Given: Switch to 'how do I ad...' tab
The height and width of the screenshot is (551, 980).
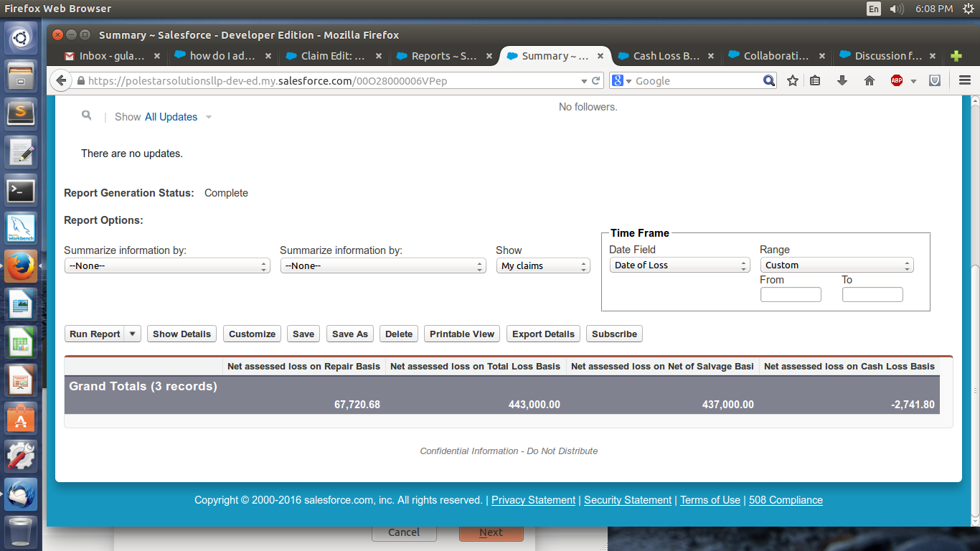Looking at the screenshot, I should (x=222, y=56).
